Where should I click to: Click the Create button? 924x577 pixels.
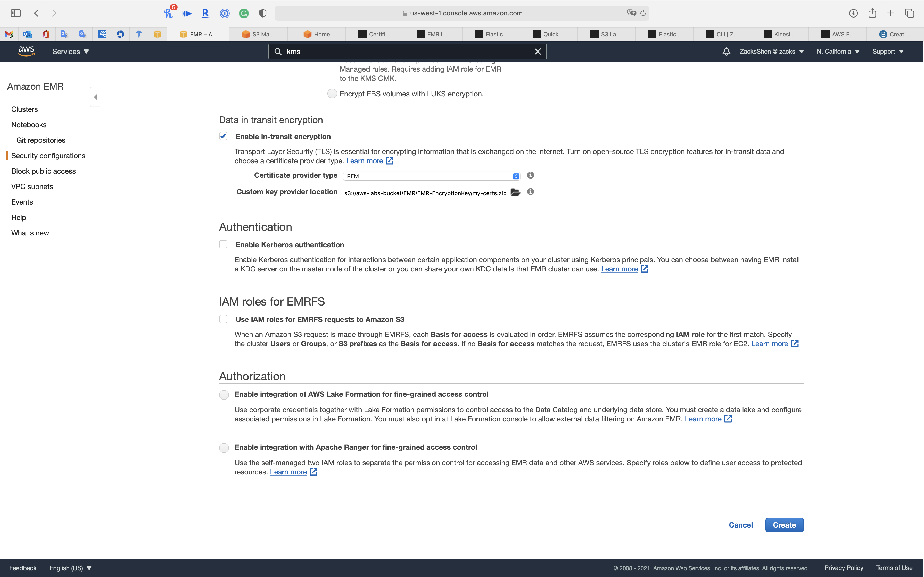pos(784,525)
